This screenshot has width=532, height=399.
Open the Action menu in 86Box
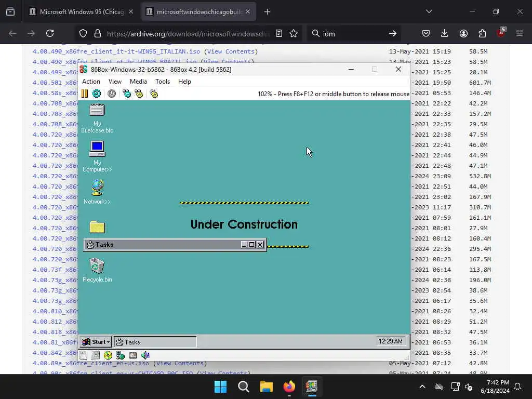pyautogui.click(x=91, y=82)
